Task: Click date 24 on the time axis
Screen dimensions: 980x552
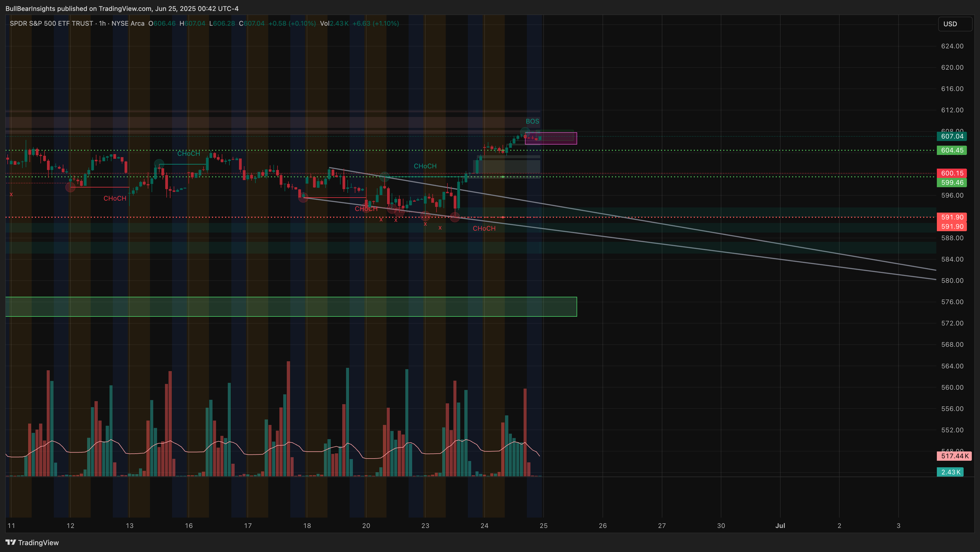Action: [484, 526]
